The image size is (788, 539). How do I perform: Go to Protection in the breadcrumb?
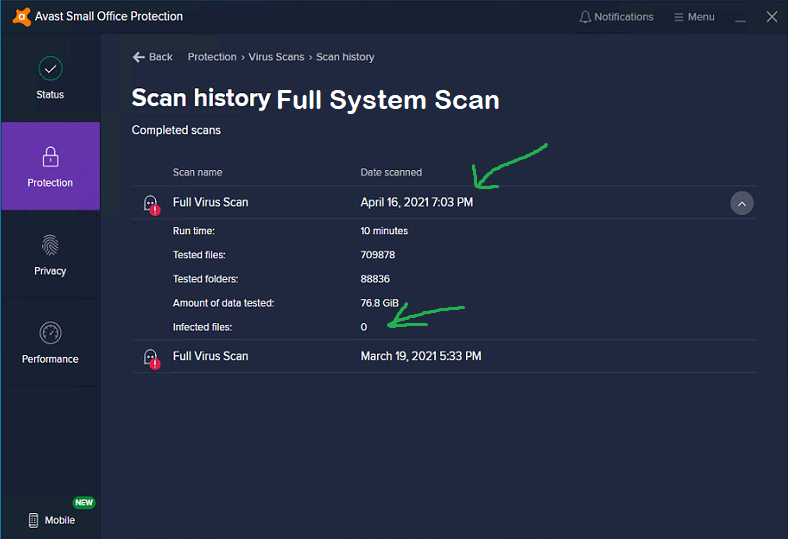click(x=212, y=57)
